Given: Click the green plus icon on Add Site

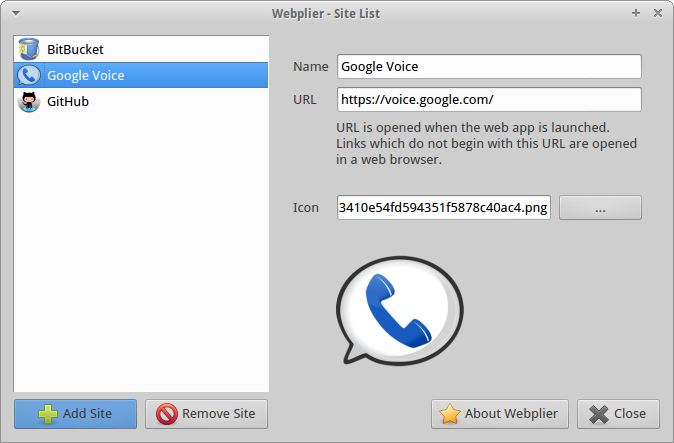Looking at the screenshot, I should pyautogui.click(x=48, y=414).
